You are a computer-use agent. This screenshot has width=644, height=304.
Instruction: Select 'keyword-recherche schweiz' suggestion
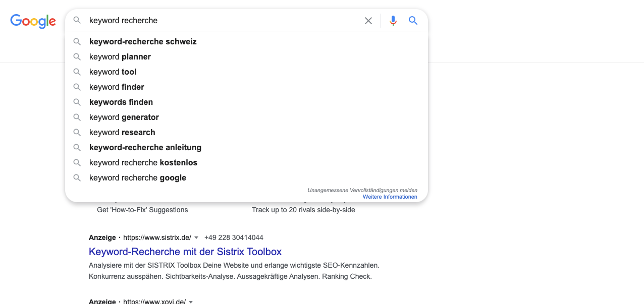click(143, 42)
